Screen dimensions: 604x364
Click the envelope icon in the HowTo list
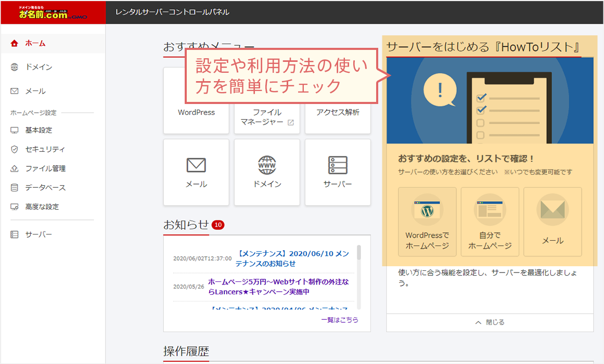point(553,210)
